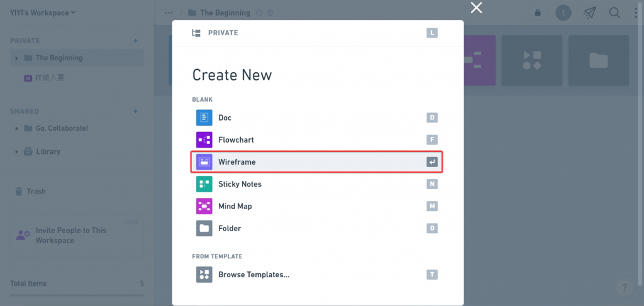
Task: Create a new Flowchart
Action: pos(317,140)
